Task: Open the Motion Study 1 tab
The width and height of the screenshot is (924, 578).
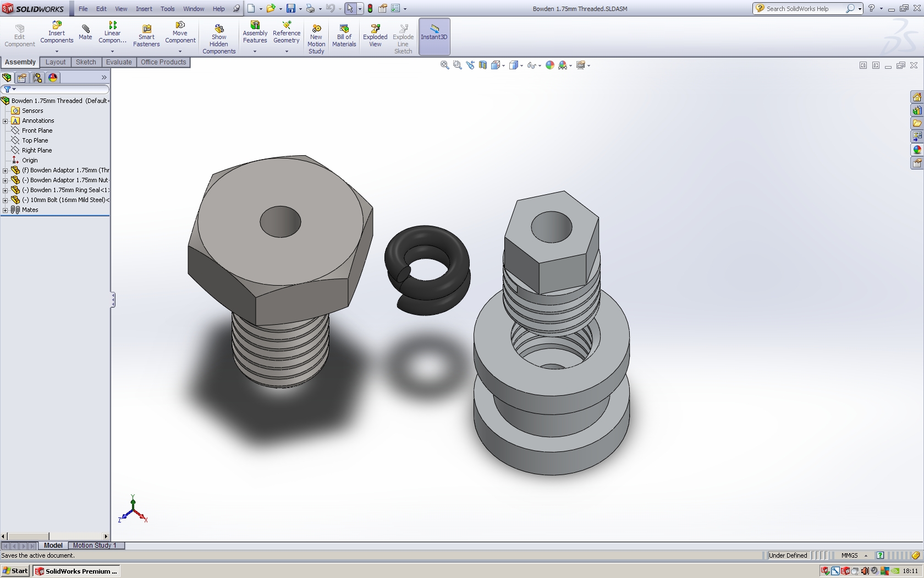Action: pos(96,546)
